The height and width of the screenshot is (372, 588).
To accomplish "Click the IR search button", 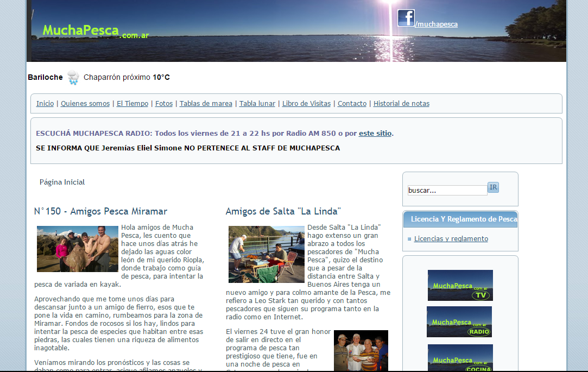I will pos(493,187).
